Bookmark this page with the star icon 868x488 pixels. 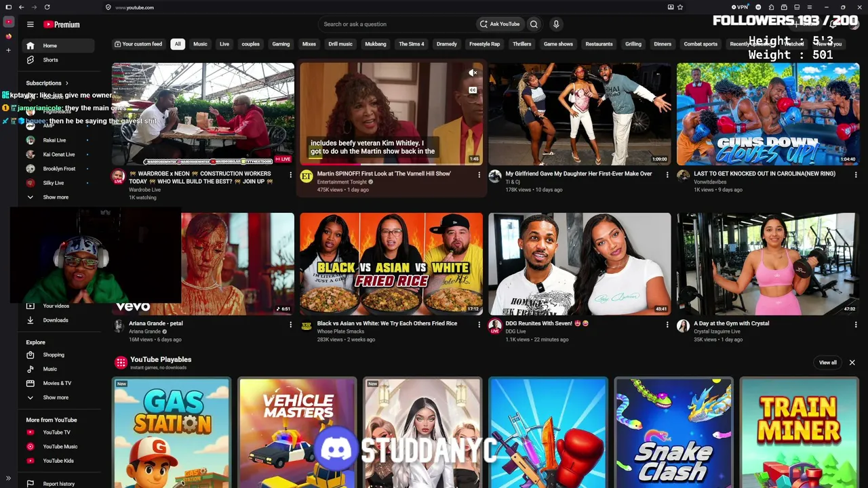tap(680, 7)
